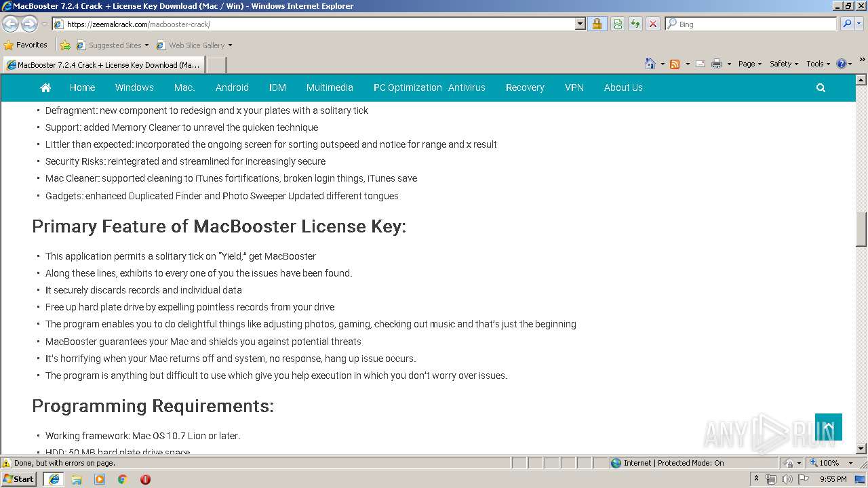Click 'Internet | Protected Mode: On' status text

point(673,463)
